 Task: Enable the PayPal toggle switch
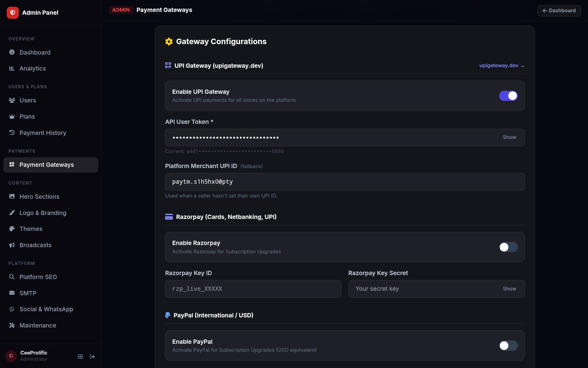[508, 346]
